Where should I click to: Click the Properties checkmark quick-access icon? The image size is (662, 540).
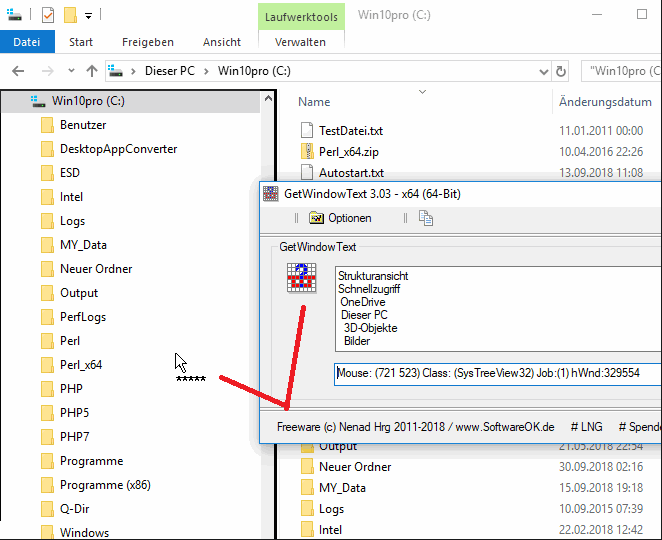click(x=48, y=16)
